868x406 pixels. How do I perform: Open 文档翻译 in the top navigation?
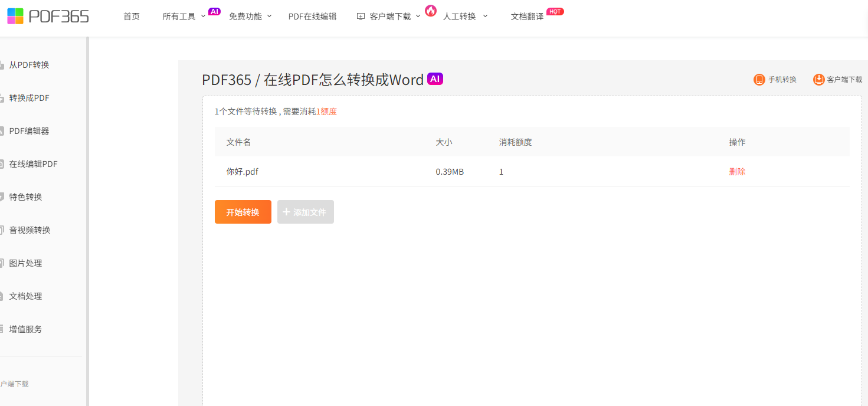pyautogui.click(x=527, y=17)
